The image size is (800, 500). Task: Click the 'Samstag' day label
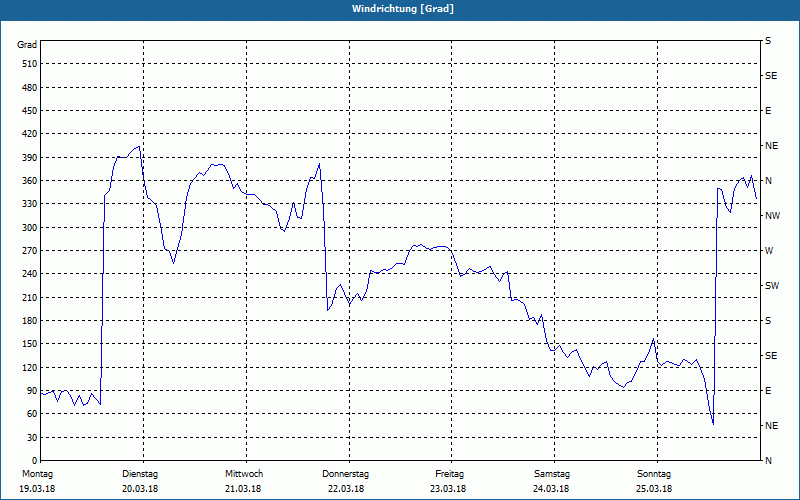(552, 474)
